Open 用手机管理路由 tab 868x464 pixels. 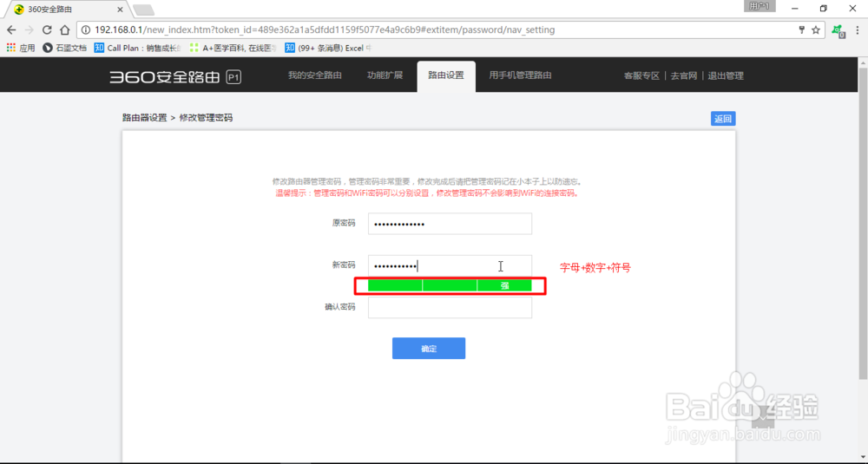click(x=520, y=75)
